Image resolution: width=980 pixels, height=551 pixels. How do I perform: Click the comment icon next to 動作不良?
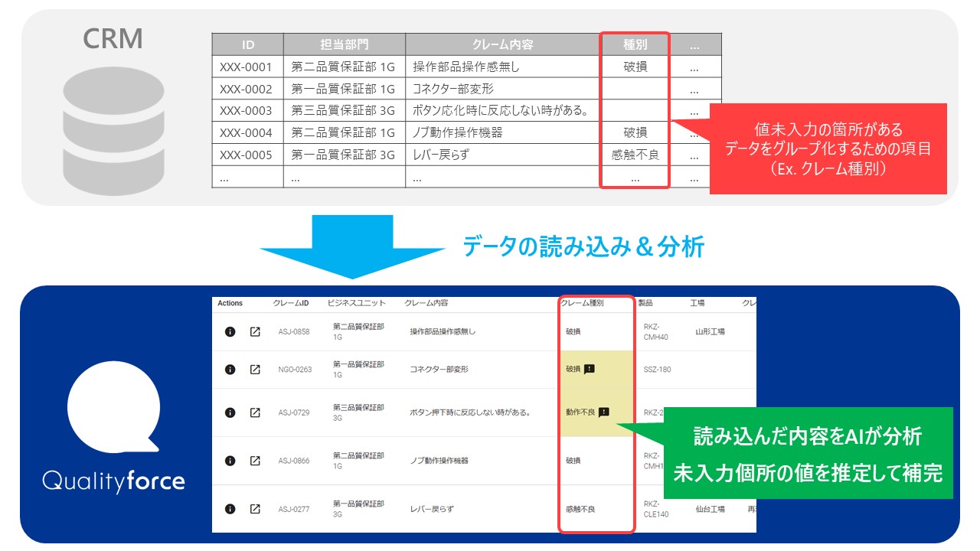point(604,412)
